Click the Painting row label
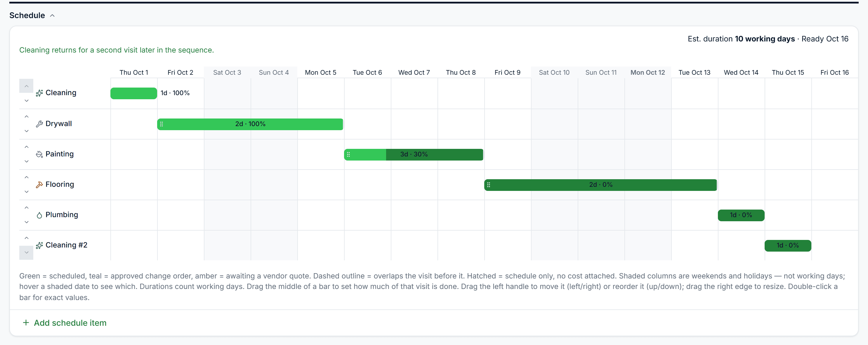The width and height of the screenshot is (868, 345). click(59, 154)
